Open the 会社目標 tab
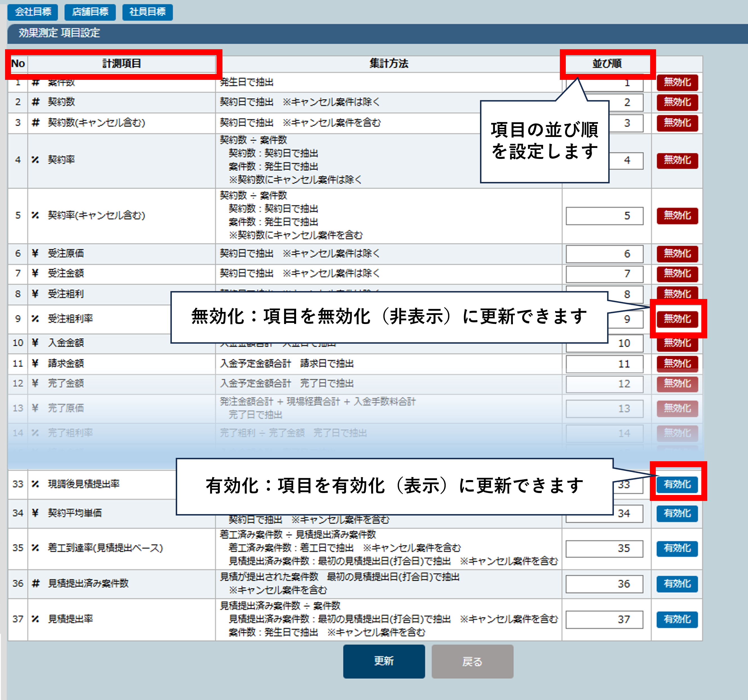 click(x=33, y=12)
